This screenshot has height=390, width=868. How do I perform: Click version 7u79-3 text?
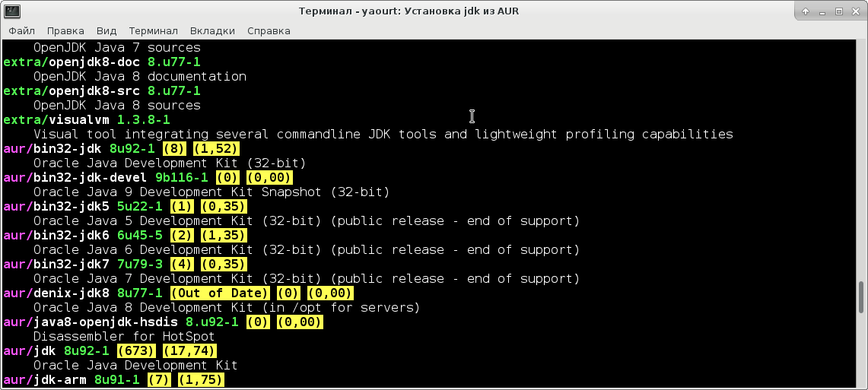[140, 264]
